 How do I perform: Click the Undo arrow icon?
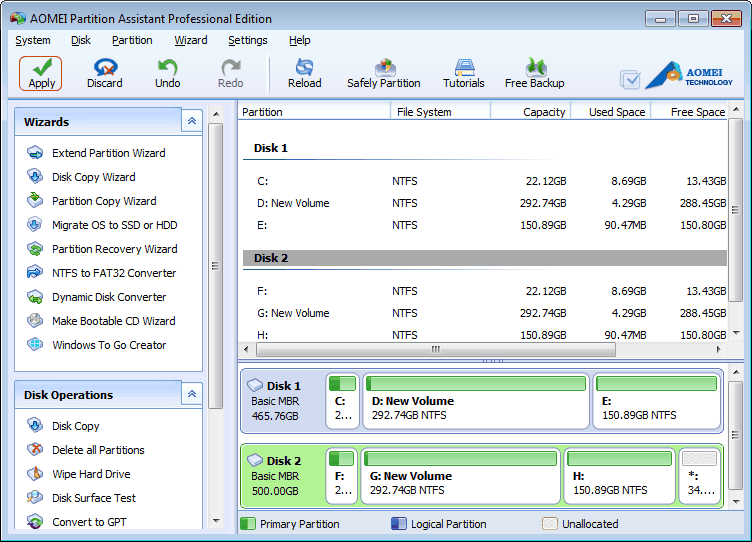[x=167, y=68]
